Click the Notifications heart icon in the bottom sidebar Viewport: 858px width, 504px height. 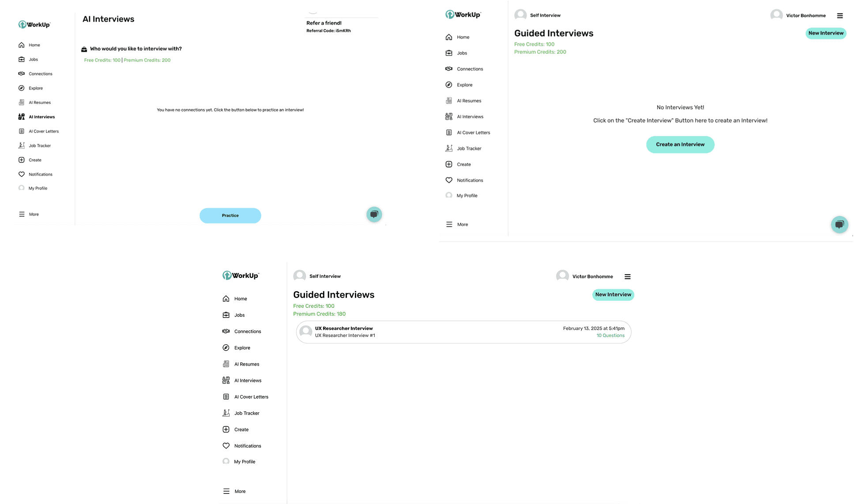pyautogui.click(x=226, y=445)
